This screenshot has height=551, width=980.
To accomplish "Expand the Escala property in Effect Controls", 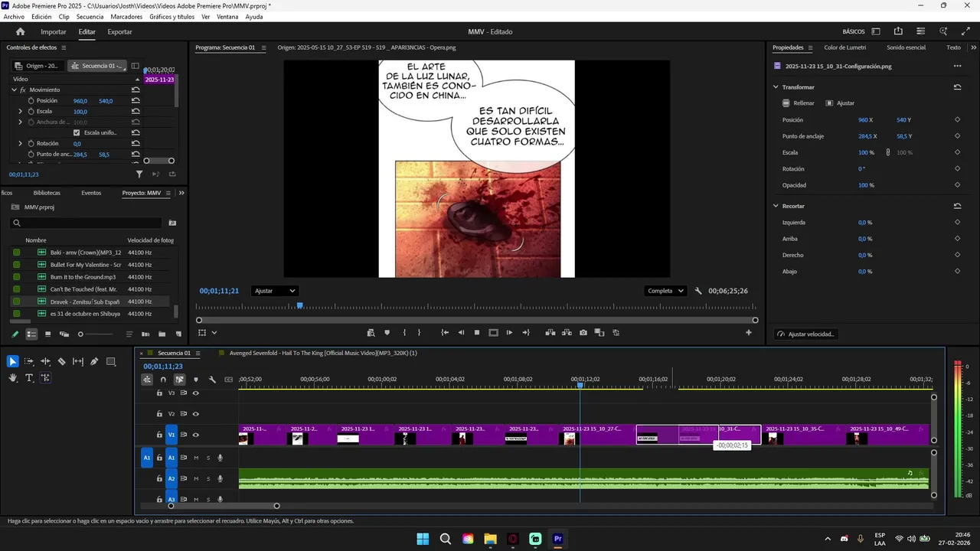I will [x=21, y=111].
